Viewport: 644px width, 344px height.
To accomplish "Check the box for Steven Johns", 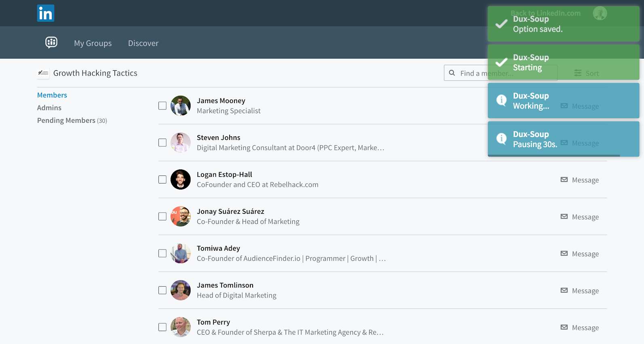I will coord(163,143).
